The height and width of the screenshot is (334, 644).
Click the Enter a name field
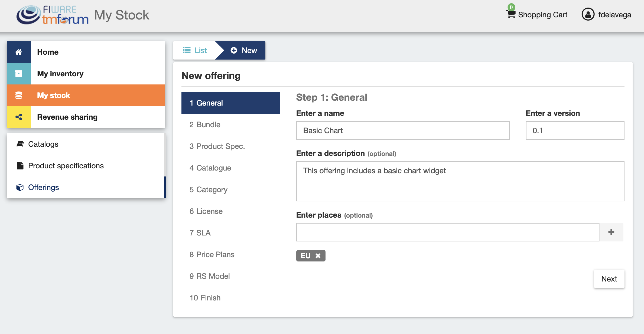tap(402, 131)
